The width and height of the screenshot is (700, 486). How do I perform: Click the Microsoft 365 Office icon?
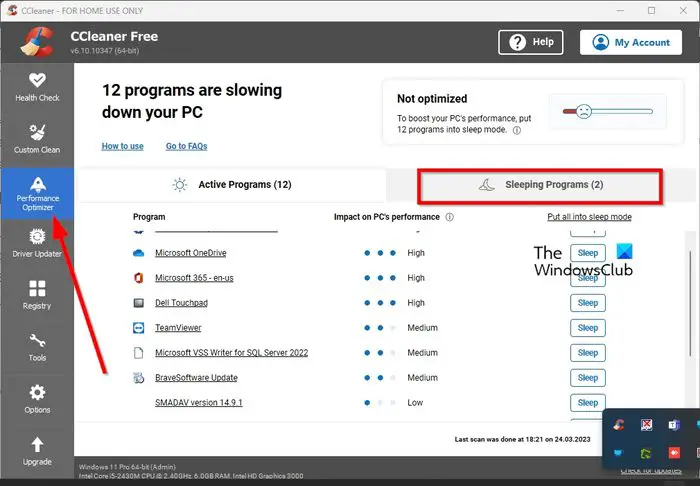(x=139, y=278)
